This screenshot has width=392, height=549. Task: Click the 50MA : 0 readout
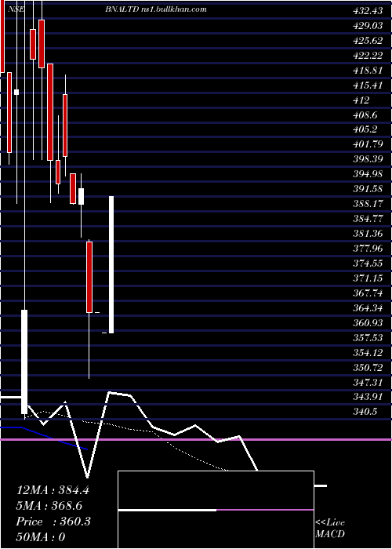point(41,537)
